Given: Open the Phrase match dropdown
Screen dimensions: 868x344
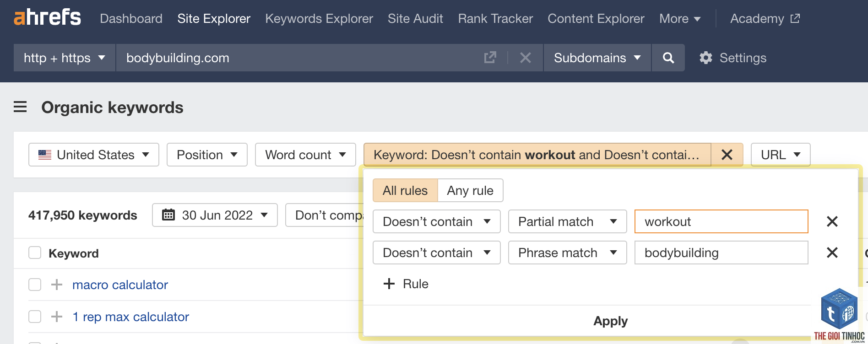Looking at the screenshot, I should click(568, 253).
